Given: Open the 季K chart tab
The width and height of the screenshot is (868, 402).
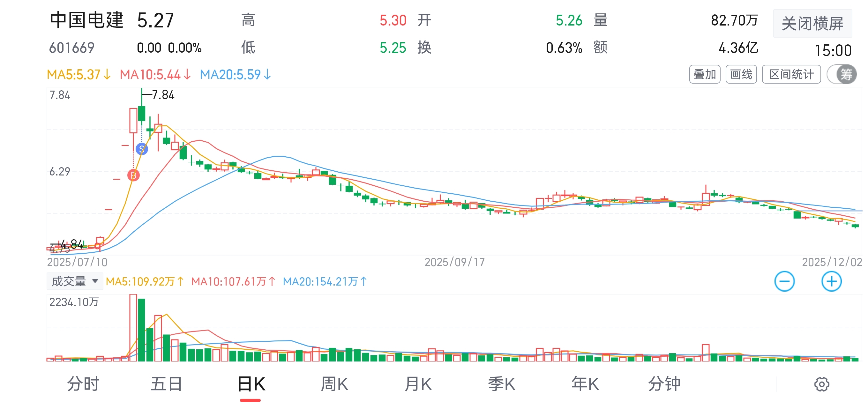Looking at the screenshot, I should point(501,383).
